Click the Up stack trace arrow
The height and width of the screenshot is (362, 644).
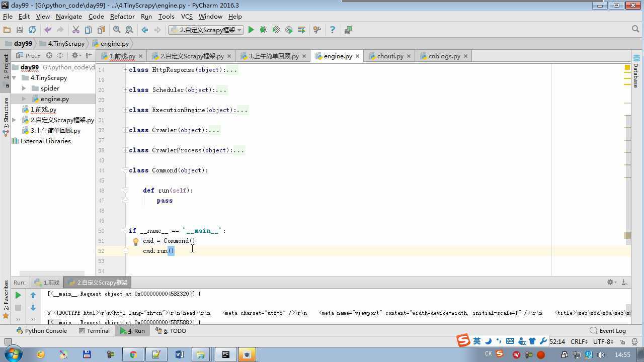pos(33,295)
